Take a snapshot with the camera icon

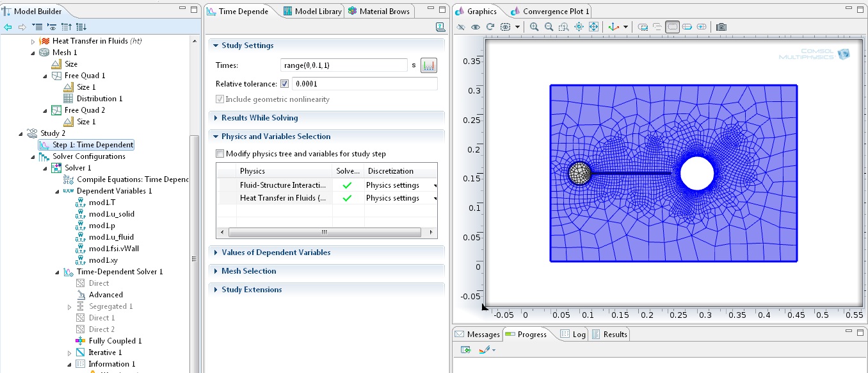coord(721,27)
